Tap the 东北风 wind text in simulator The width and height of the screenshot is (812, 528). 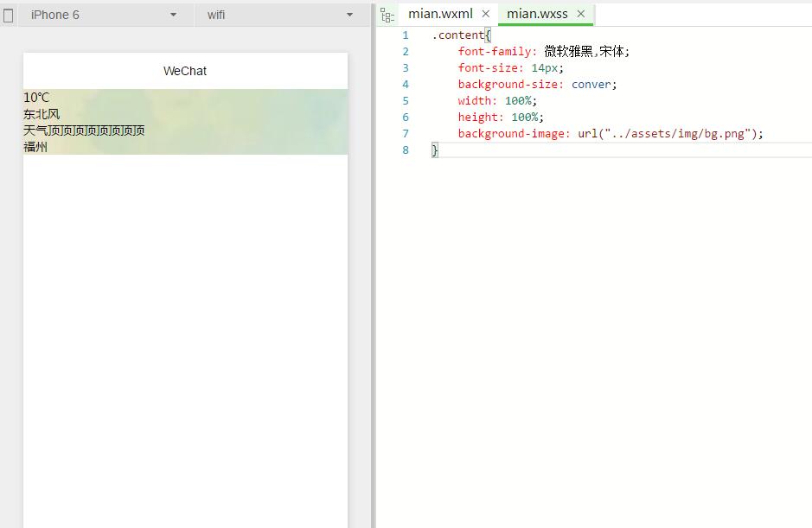42,114
